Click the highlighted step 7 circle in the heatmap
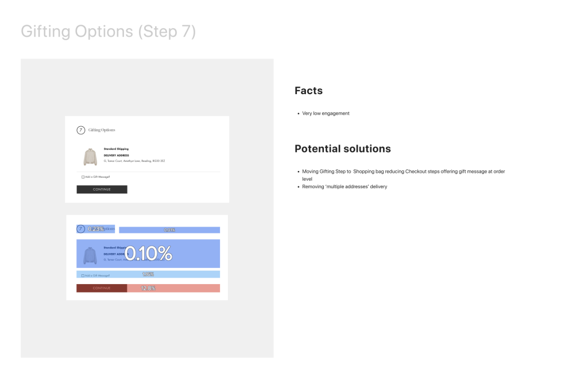This screenshot has width=588, height=377. coord(80,229)
